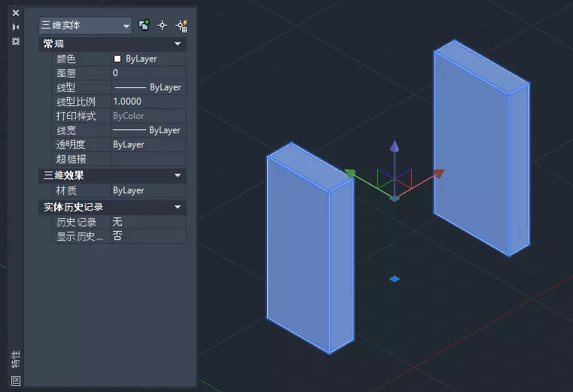Collapse the 实体历史记录 section

coord(178,207)
